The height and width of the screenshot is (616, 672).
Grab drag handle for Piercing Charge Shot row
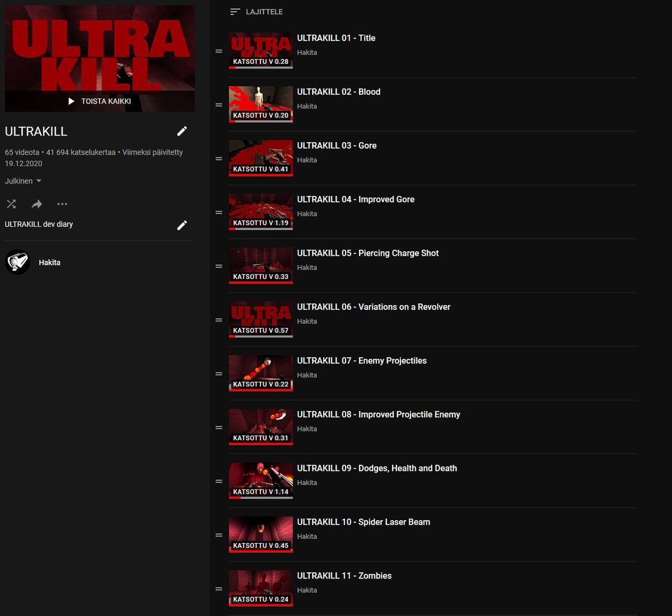tap(219, 266)
